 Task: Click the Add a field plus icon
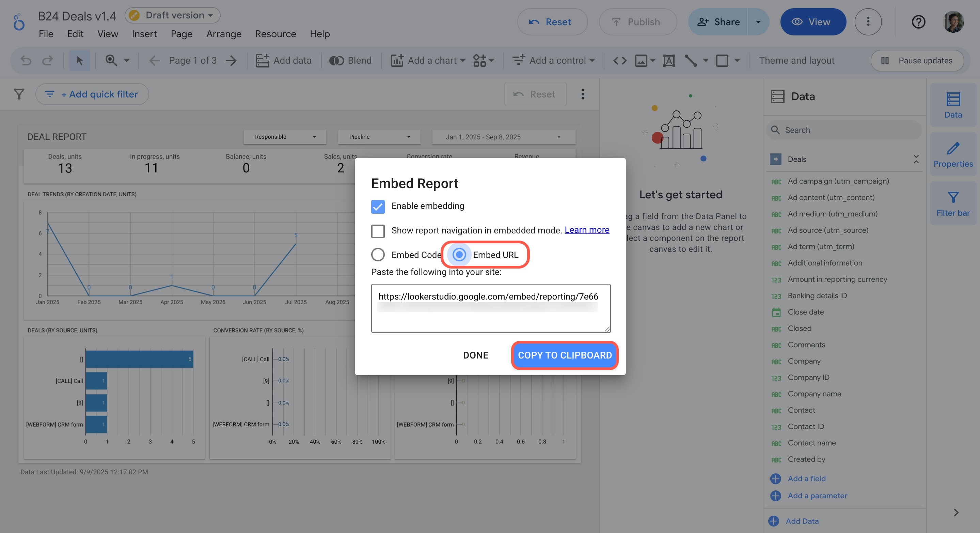pyautogui.click(x=775, y=478)
